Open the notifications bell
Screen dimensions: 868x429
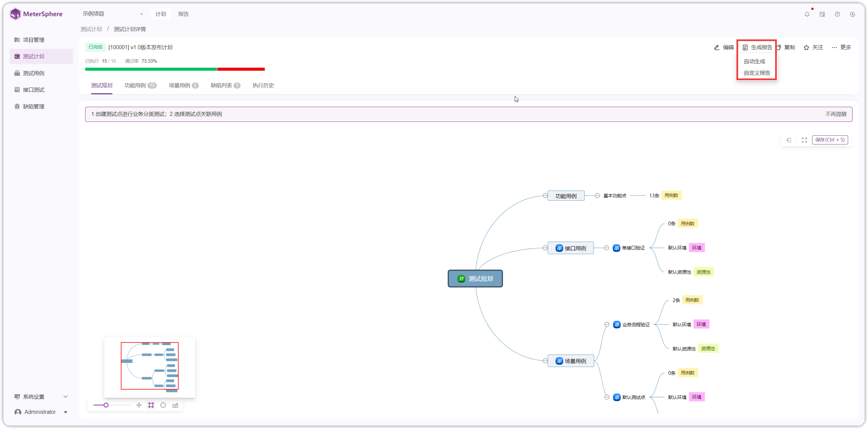[x=807, y=14]
